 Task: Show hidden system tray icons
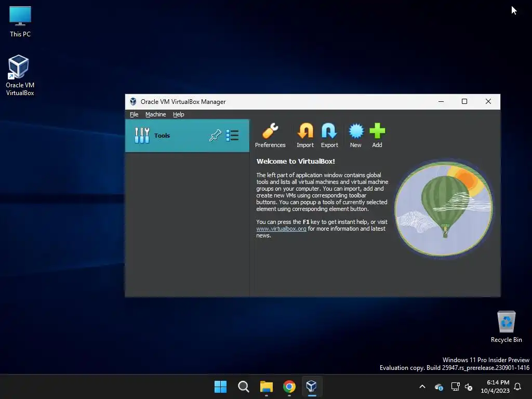(x=422, y=387)
